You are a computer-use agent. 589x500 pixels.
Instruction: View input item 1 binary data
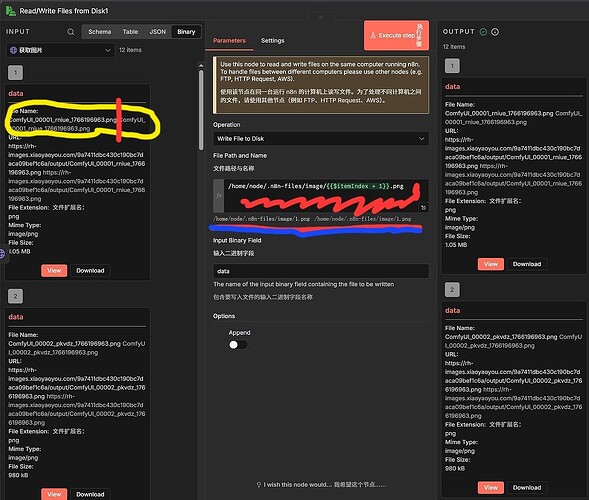click(x=54, y=270)
